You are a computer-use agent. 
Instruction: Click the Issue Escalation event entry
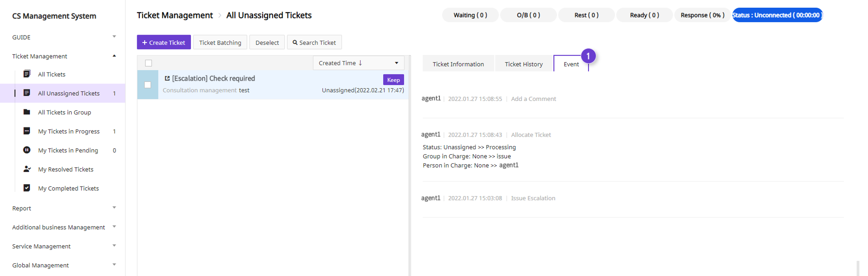533,198
